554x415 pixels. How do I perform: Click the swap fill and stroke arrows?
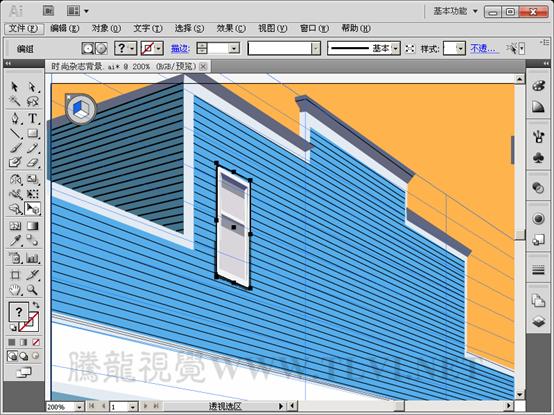36,304
